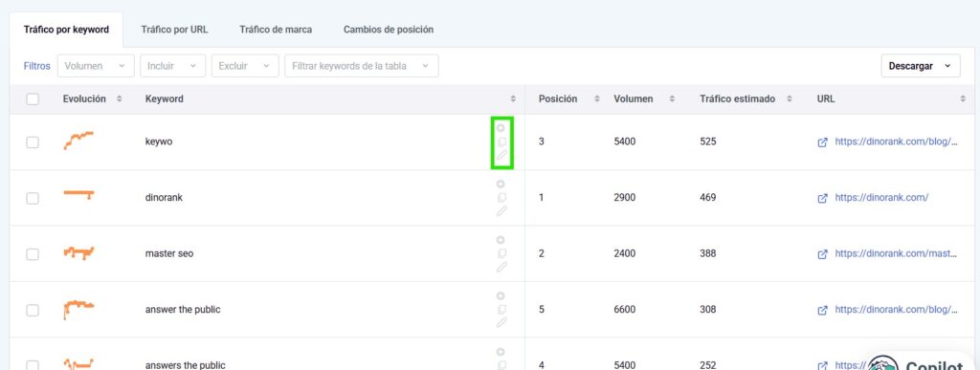Screen dimensions: 980x370
Task: Open the Filtrar keywords de la tabla dropdown
Action: 361,66
